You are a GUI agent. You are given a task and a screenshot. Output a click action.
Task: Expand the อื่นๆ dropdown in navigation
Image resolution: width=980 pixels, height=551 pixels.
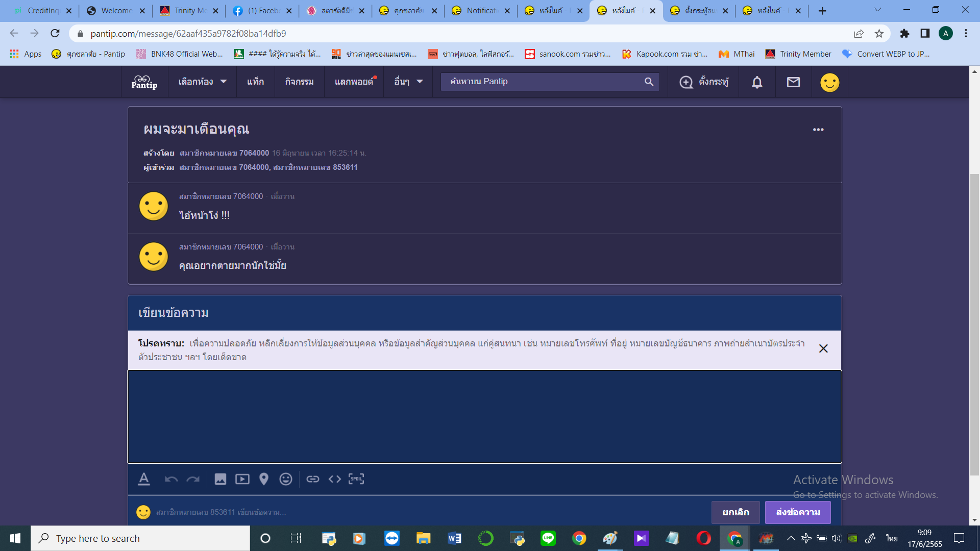tap(408, 82)
